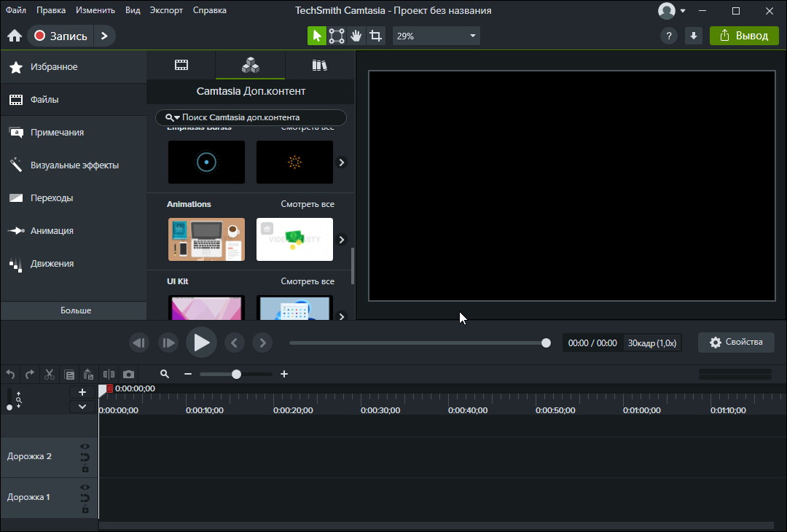
Task: Click the track height slider knob
Action: click(9, 407)
